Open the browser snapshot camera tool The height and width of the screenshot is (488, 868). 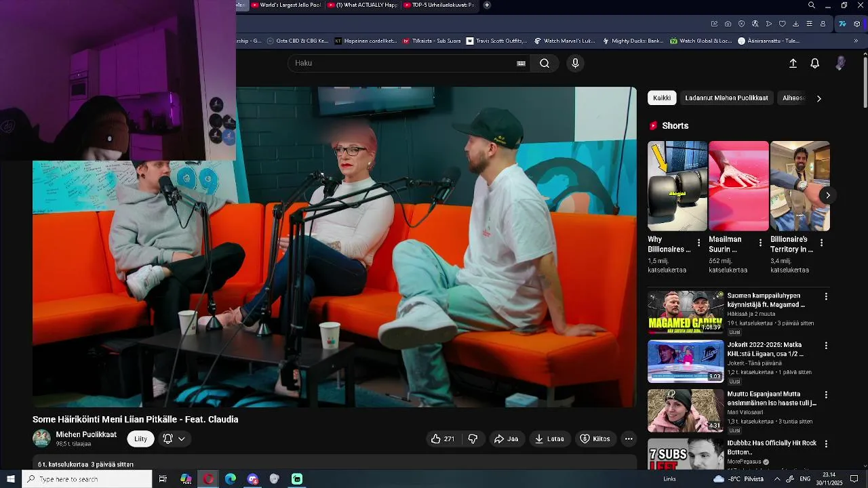728,24
